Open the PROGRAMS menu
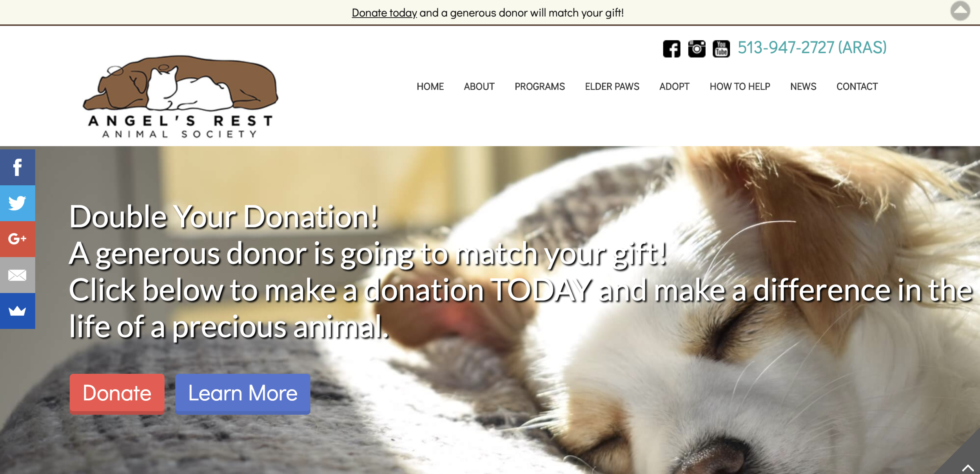Image resolution: width=980 pixels, height=474 pixels. 539,87
